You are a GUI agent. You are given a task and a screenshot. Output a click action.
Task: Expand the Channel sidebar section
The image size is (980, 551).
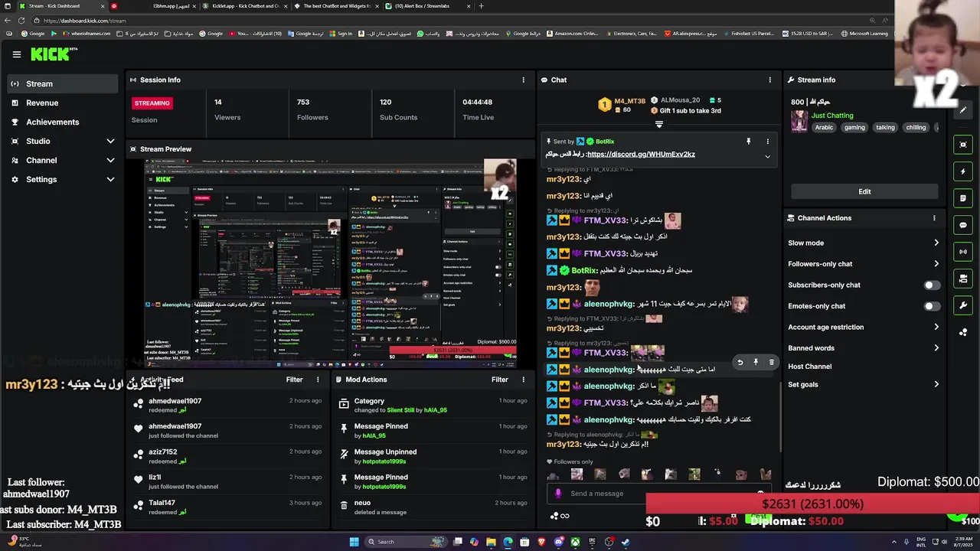[64, 160]
